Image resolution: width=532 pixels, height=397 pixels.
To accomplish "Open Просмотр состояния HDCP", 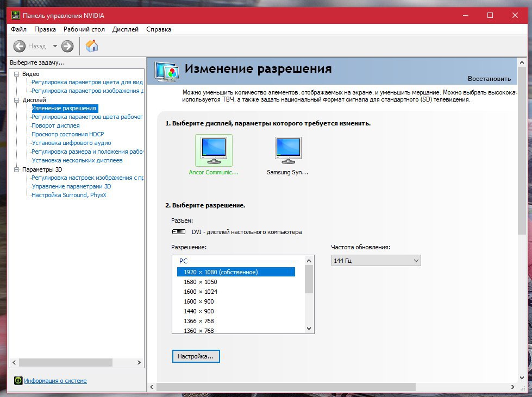I will pyautogui.click(x=68, y=134).
